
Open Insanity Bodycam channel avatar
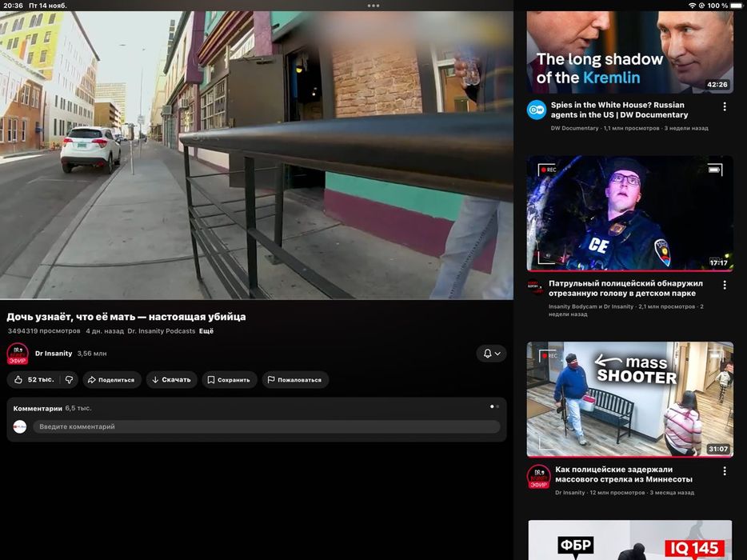click(x=536, y=287)
